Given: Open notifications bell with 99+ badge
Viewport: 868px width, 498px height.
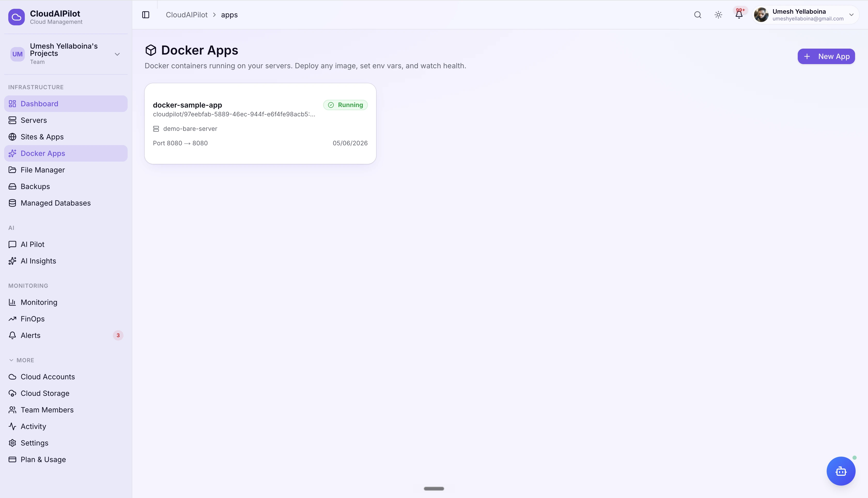Looking at the screenshot, I should tap(739, 14).
